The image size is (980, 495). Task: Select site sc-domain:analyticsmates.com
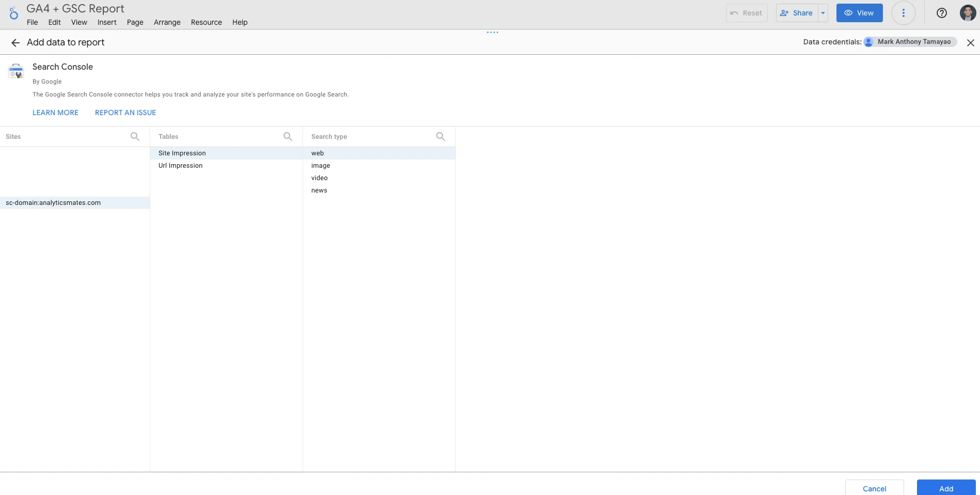75,203
